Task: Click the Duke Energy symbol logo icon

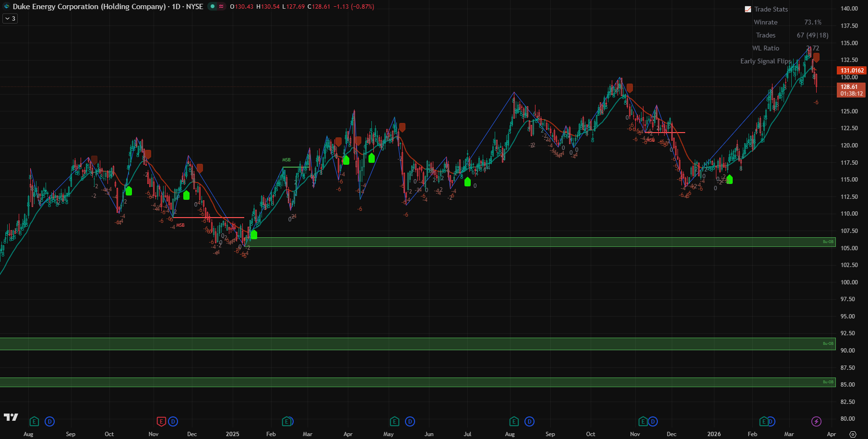Action: click(x=7, y=7)
